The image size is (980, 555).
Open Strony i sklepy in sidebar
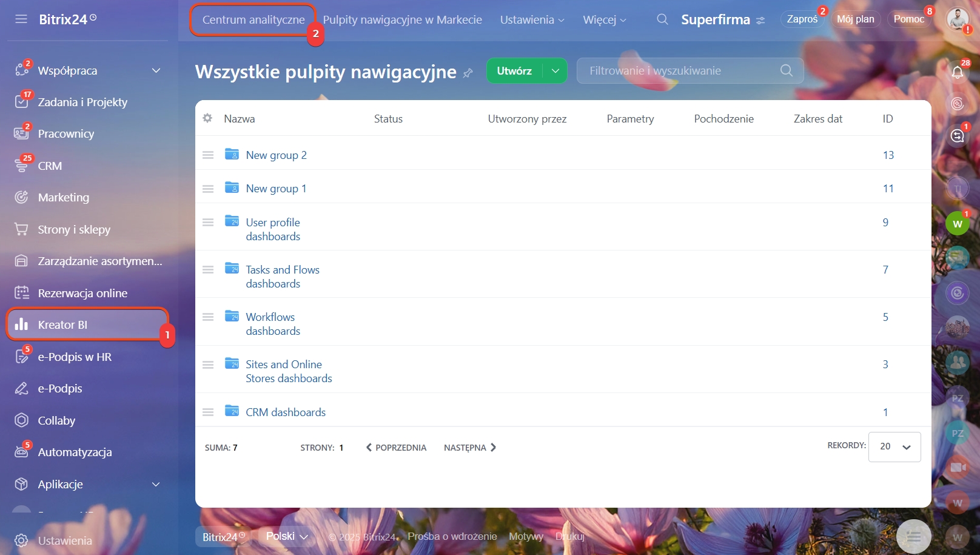click(x=74, y=229)
